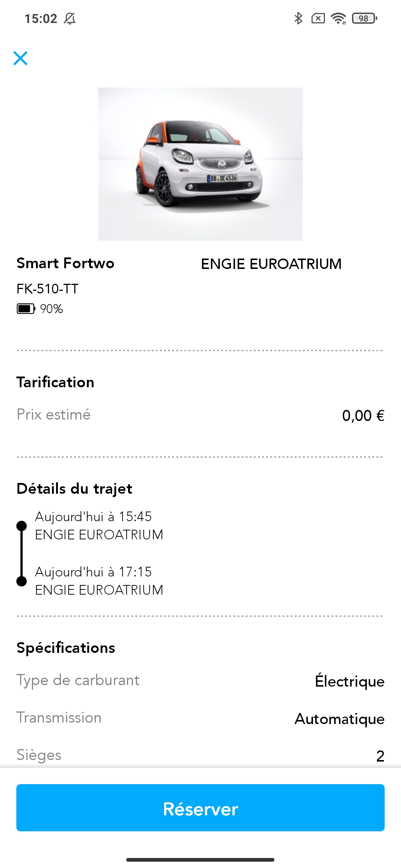
Task: Tap the trip start point dot
Action: tap(22, 526)
